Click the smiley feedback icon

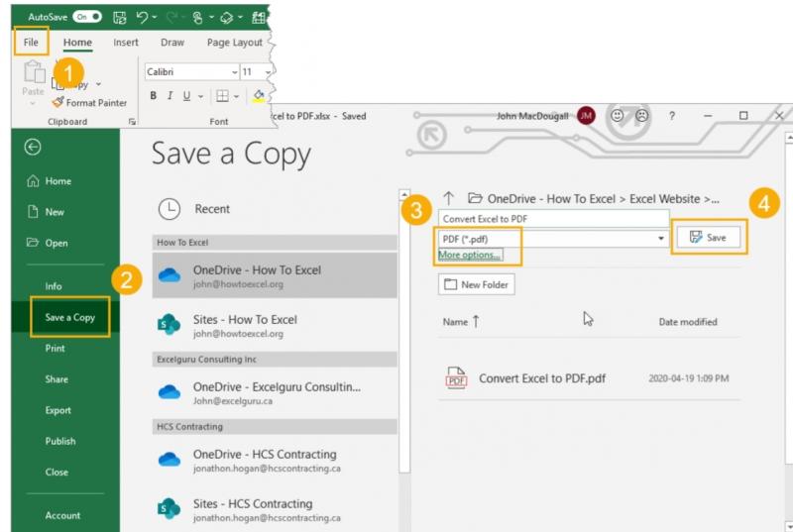(617, 116)
